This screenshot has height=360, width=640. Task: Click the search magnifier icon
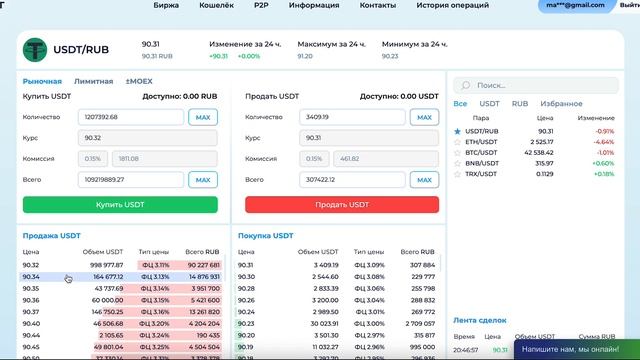(466, 85)
